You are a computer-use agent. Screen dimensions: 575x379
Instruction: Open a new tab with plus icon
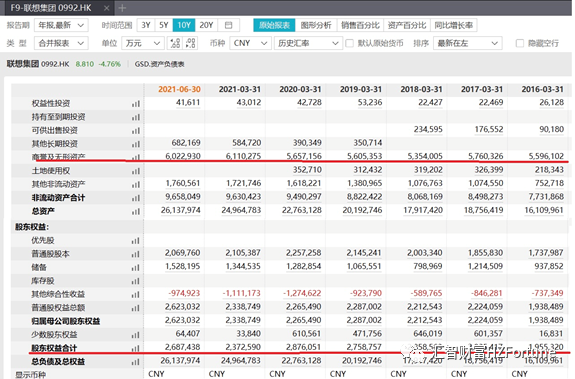click(122, 8)
